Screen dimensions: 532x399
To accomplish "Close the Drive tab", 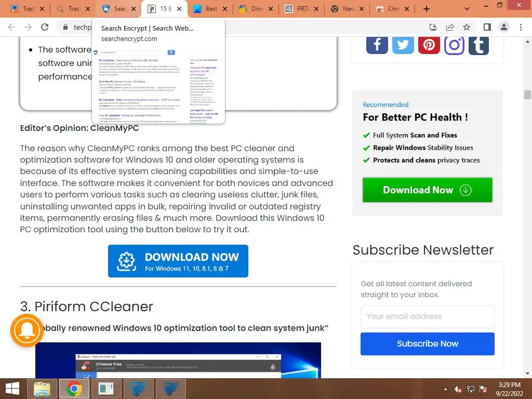I will pos(270,9).
